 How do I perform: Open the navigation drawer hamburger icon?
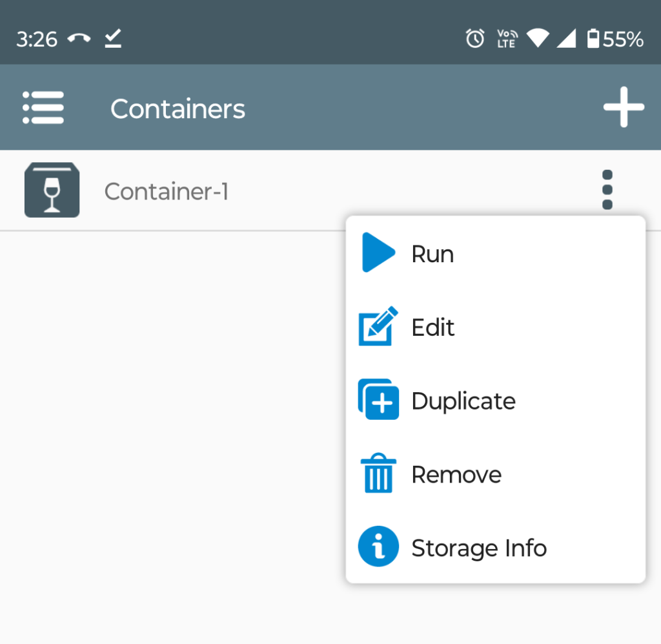43,108
